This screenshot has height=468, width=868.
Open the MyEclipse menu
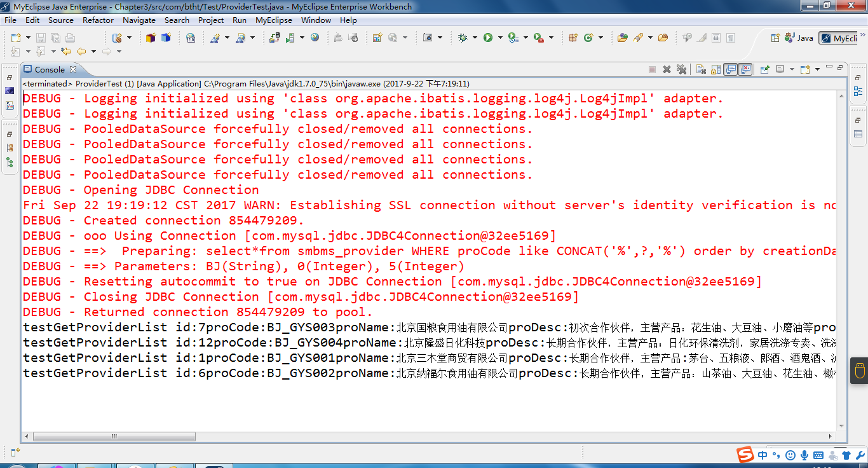pos(274,20)
